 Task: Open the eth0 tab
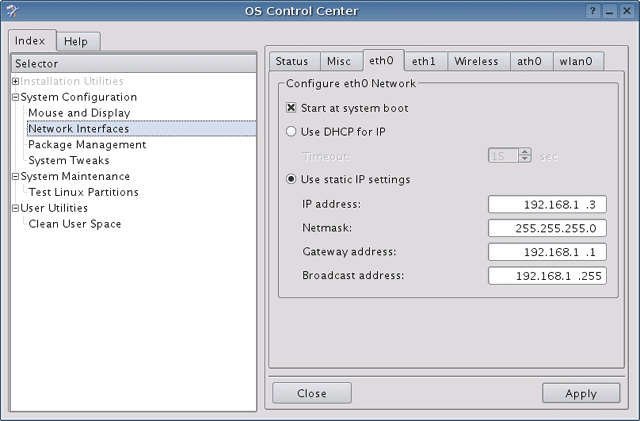click(384, 60)
